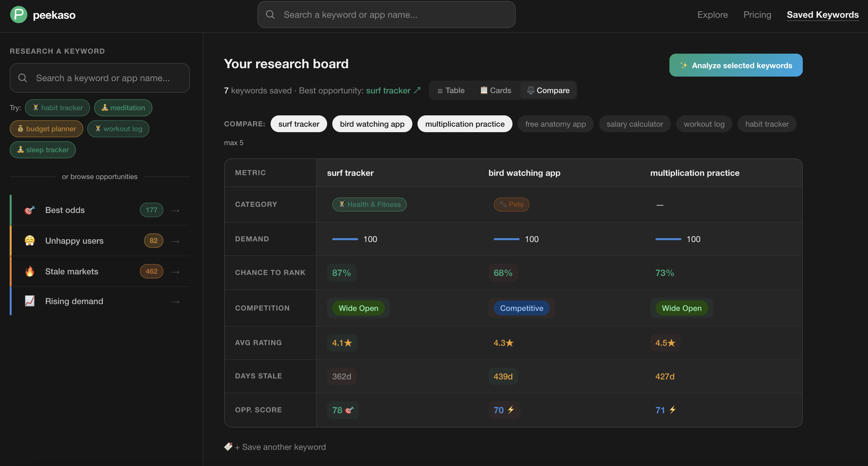Click the Stale markets fire icon
The height and width of the screenshot is (466, 868).
[30, 271]
